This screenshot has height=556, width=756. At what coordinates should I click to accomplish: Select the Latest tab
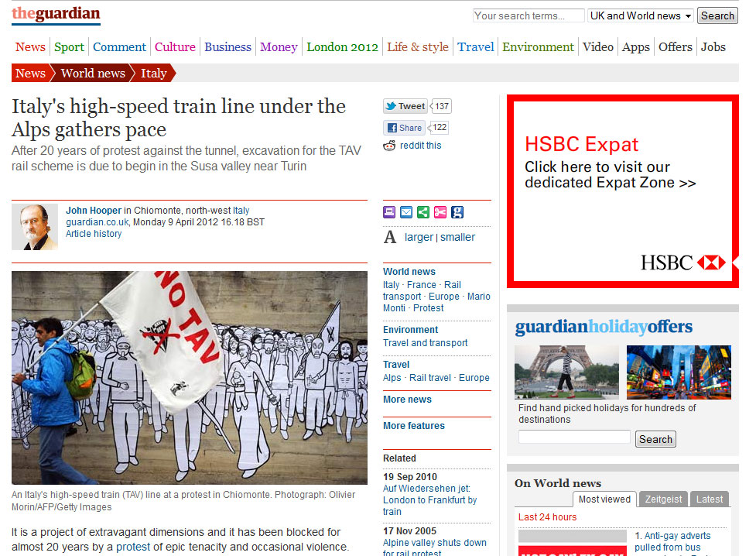click(x=709, y=499)
